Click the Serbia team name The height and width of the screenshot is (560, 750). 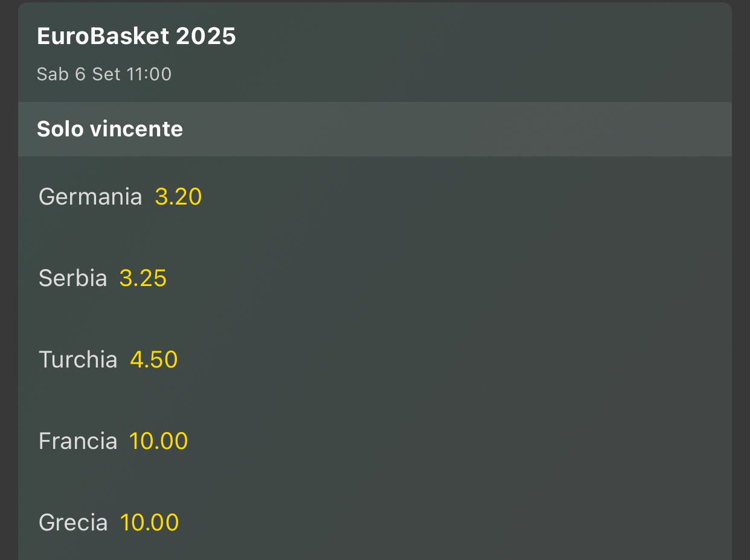72,278
